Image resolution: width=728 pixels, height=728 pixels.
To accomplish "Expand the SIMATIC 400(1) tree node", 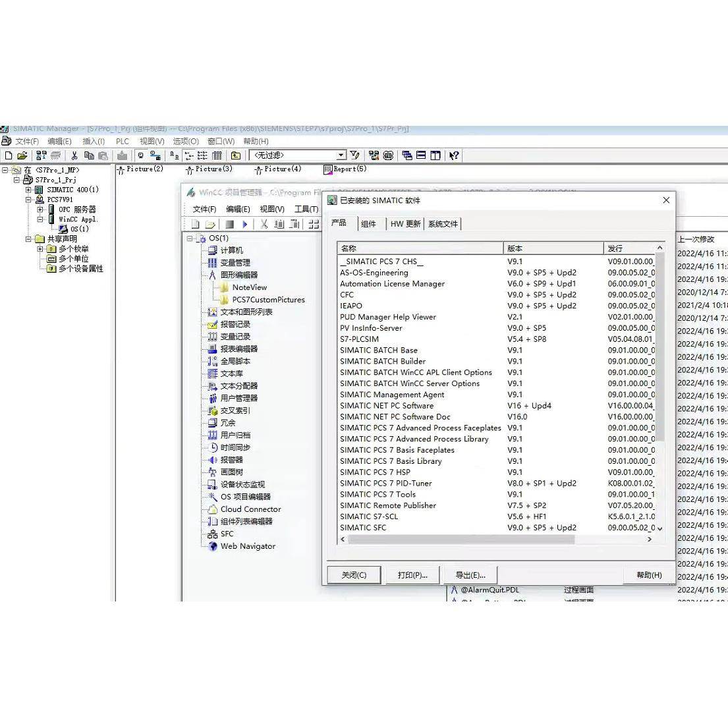I will (x=28, y=190).
